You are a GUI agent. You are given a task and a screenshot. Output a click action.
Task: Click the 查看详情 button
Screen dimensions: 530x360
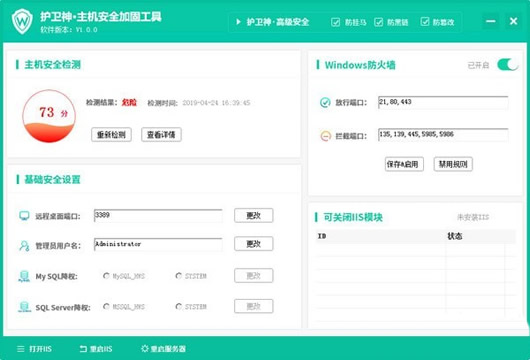pyautogui.click(x=161, y=135)
